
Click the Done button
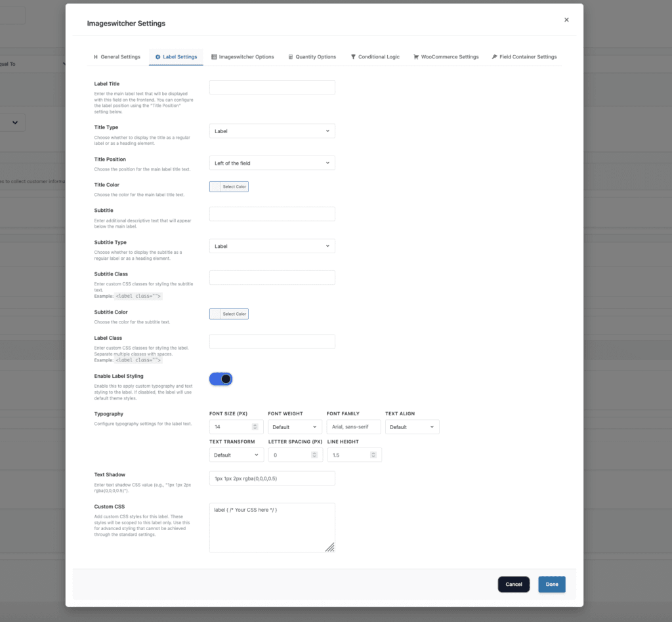point(552,585)
